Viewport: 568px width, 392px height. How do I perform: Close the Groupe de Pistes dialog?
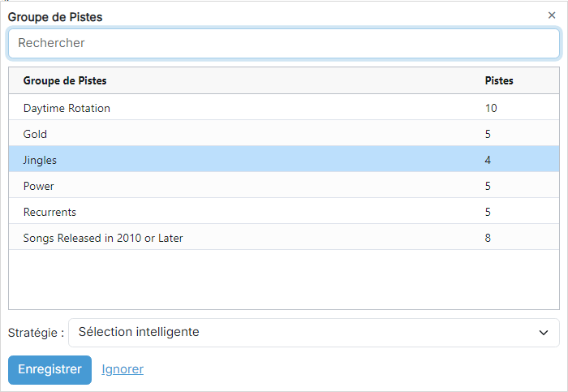coord(551,15)
